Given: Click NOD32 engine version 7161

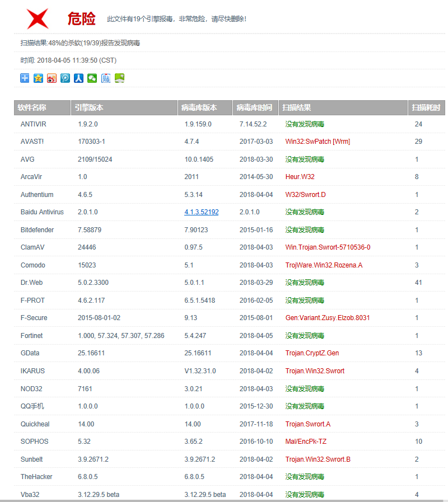Looking at the screenshot, I should [85, 388].
